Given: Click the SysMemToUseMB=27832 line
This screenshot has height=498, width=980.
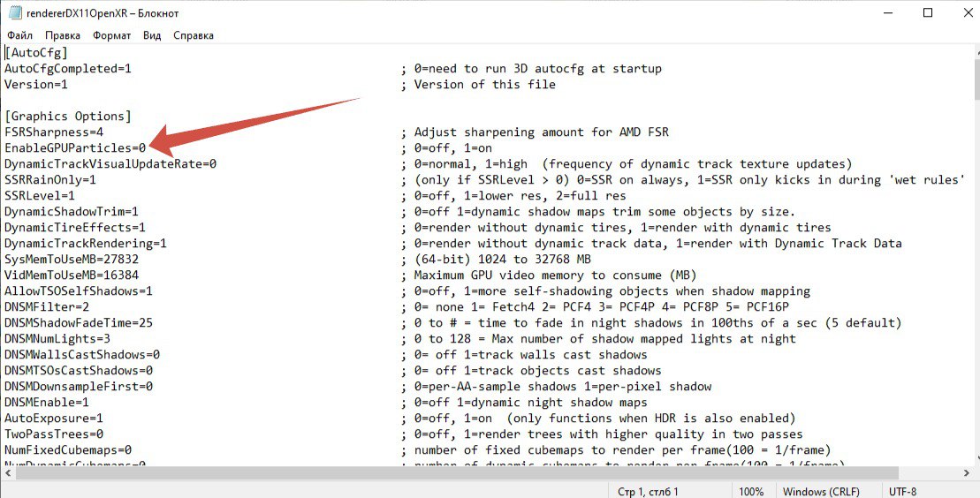Looking at the screenshot, I should pyautogui.click(x=72, y=260).
